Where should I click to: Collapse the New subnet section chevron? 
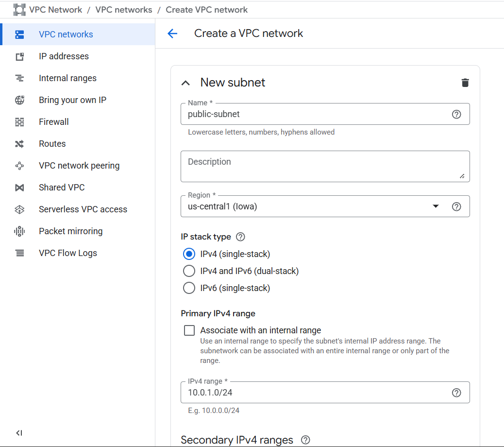185,83
